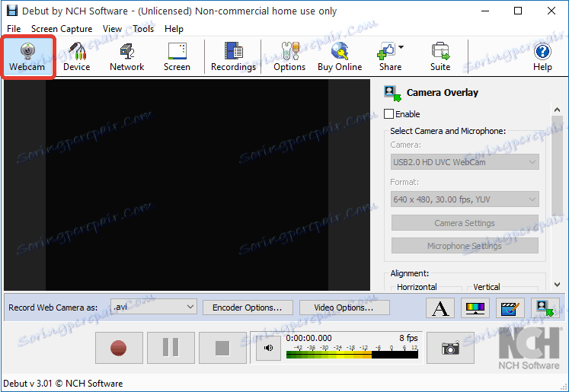Click the Microphone Settings button
The image size is (569, 392).
tap(465, 246)
